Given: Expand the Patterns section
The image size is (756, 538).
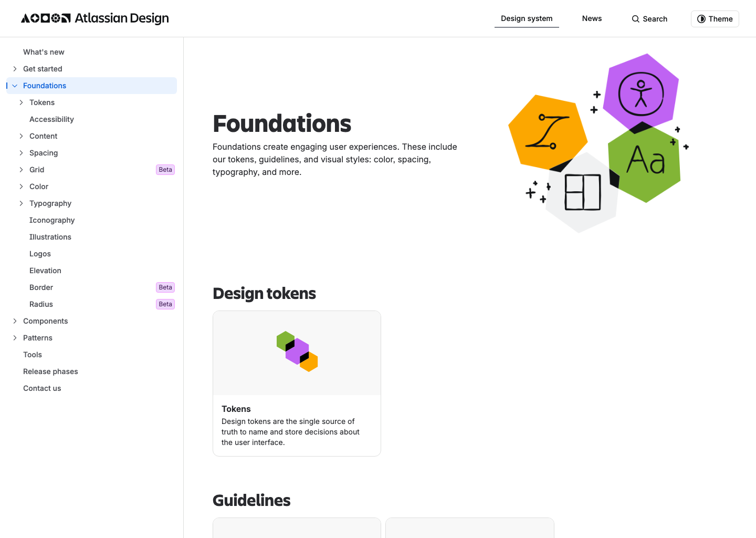Looking at the screenshot, I should (14, 338).
